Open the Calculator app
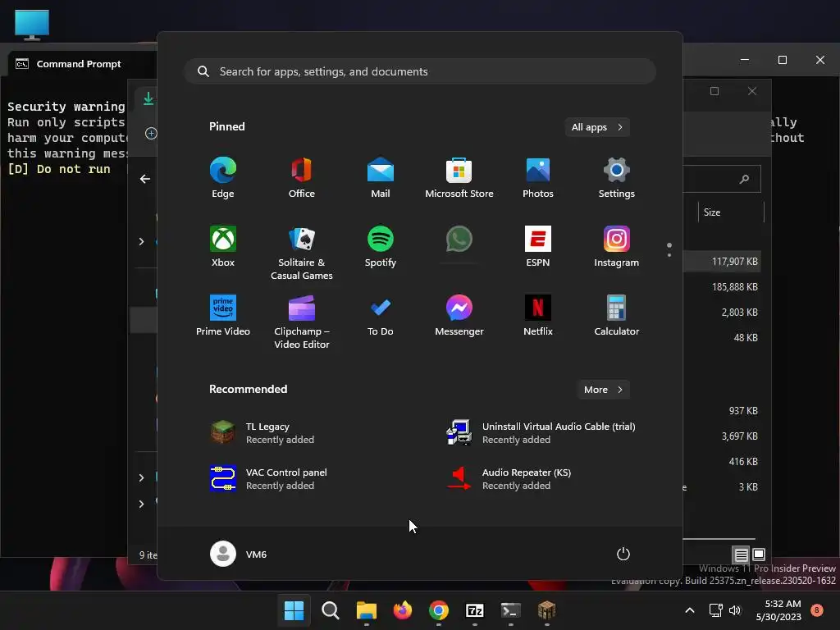The image size is (840, 630). tap(617, 316)
